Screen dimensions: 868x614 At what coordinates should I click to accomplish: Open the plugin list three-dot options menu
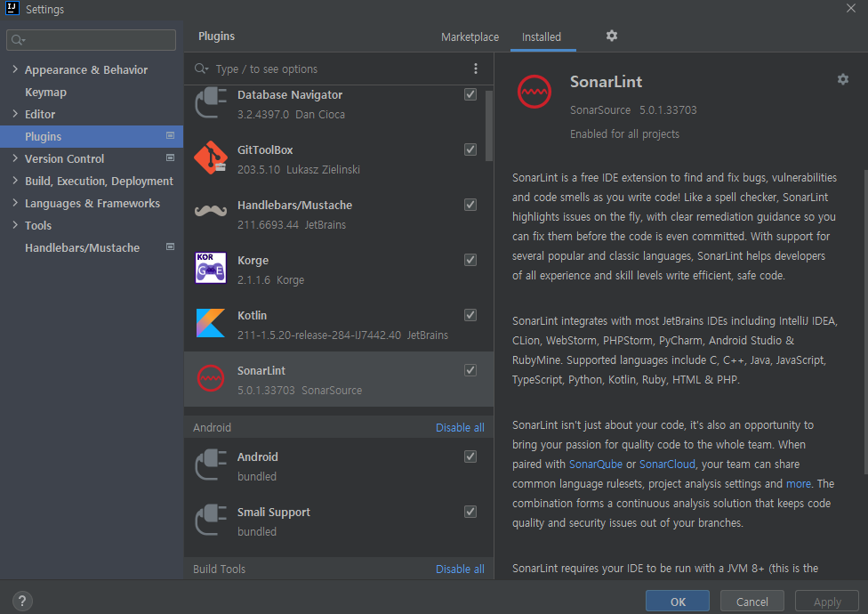pyautogui.click(x=476, y=69)
